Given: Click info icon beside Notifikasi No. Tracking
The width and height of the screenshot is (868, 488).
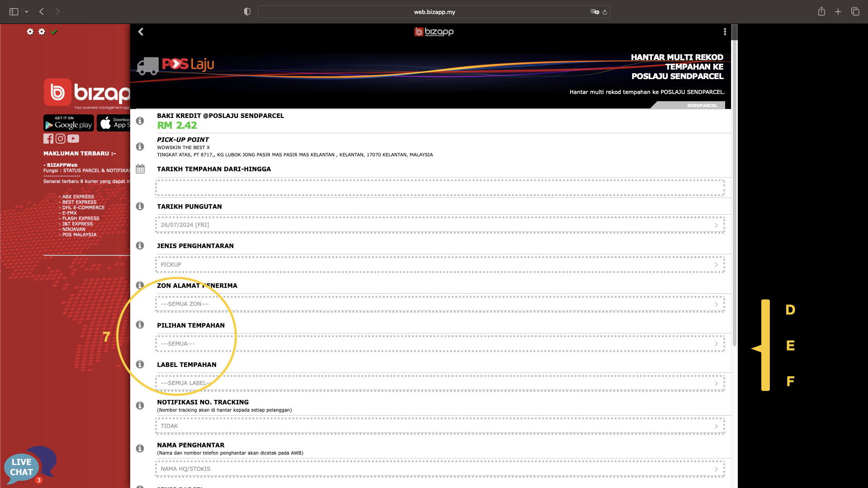Looking at the screenshot, I should coord(140,405).
